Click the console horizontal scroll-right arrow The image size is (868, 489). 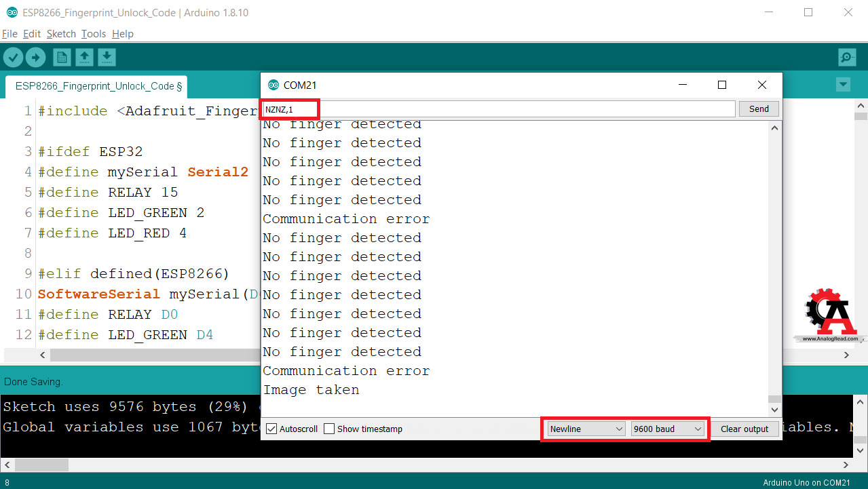pos(846,465)
